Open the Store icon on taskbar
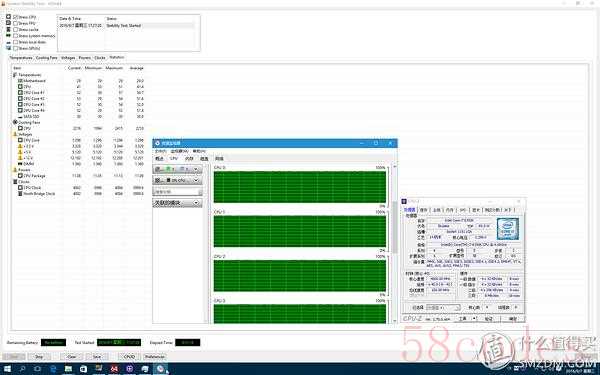Image resolution: width=600 pixels, height=375 pixels. point(83,369)
